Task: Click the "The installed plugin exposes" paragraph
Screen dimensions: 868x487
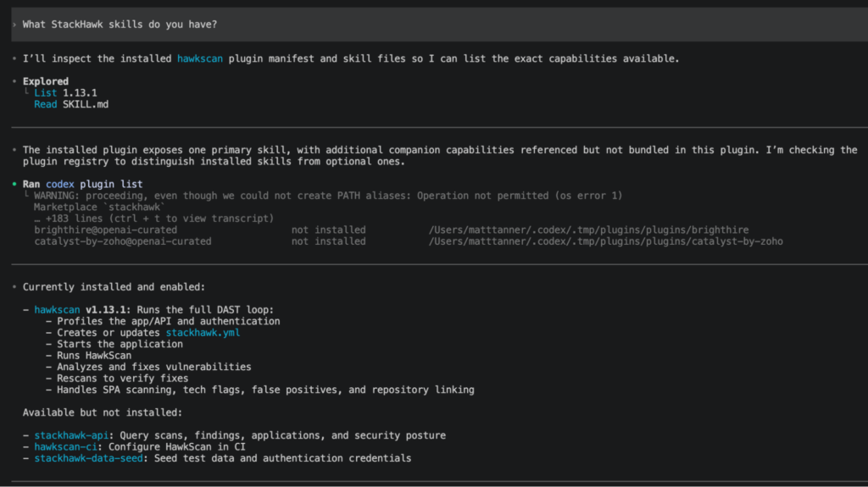Action: [x=440, y=156]
